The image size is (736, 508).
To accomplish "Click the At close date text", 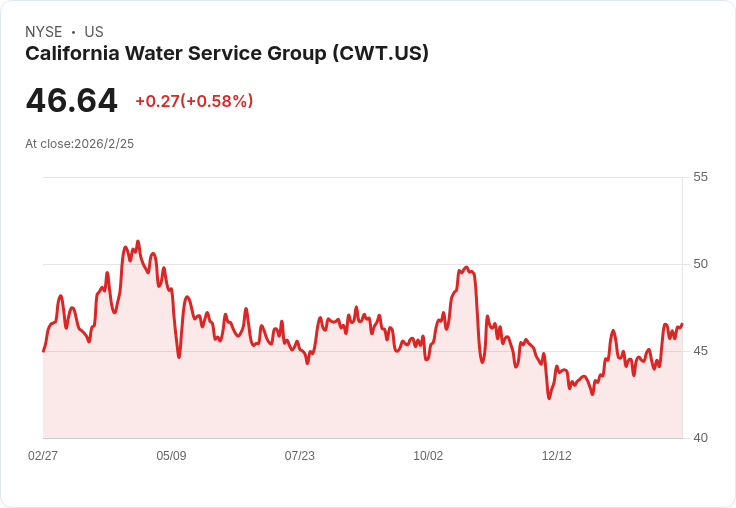I will tap(79, 144).
